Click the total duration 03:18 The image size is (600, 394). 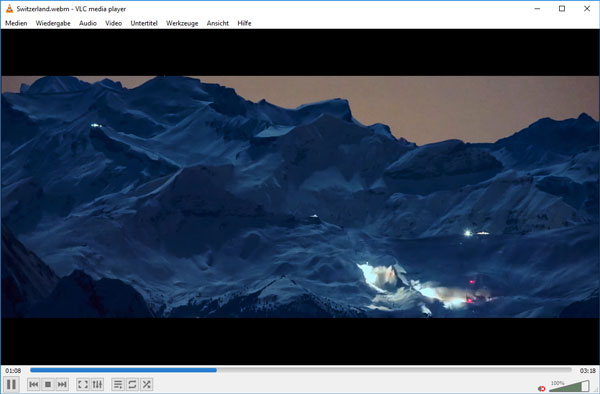[x=587, y=371]
